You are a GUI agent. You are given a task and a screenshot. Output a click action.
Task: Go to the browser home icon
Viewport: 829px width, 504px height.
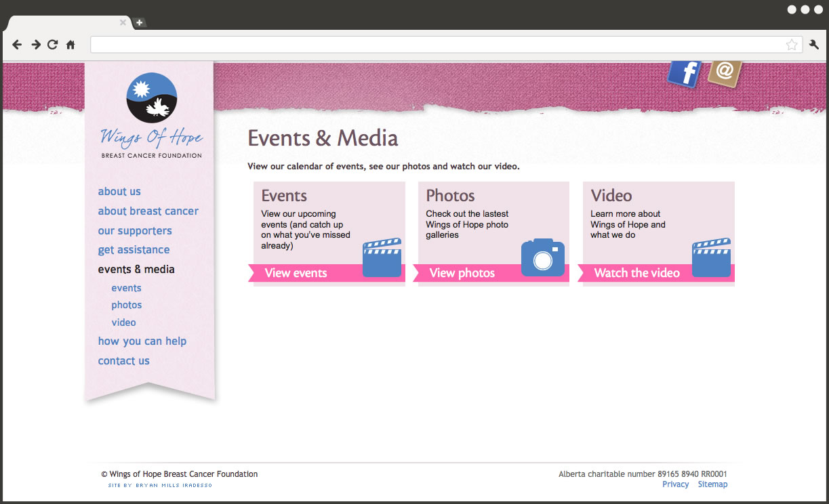[x=70, y=45]
